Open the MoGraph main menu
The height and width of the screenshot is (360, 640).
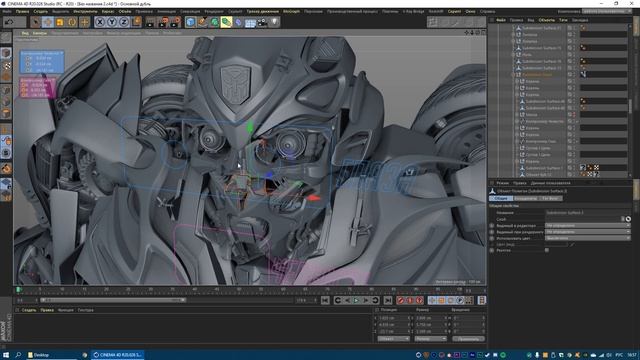[291, 11]
